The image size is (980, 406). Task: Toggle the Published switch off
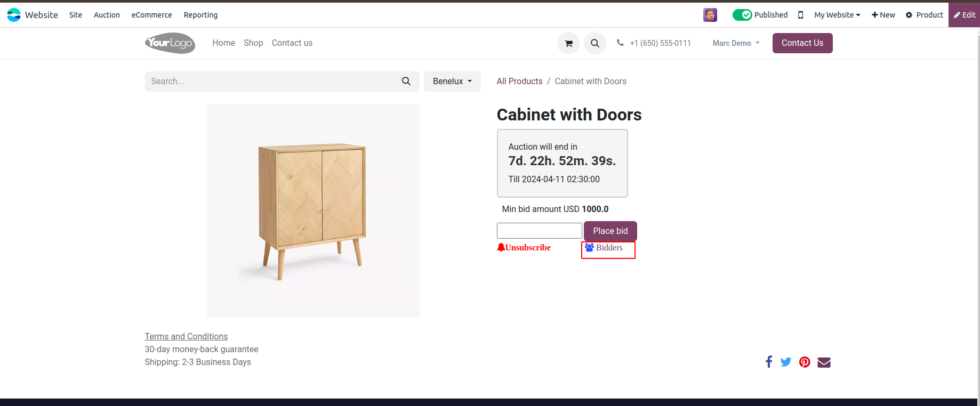742,15
